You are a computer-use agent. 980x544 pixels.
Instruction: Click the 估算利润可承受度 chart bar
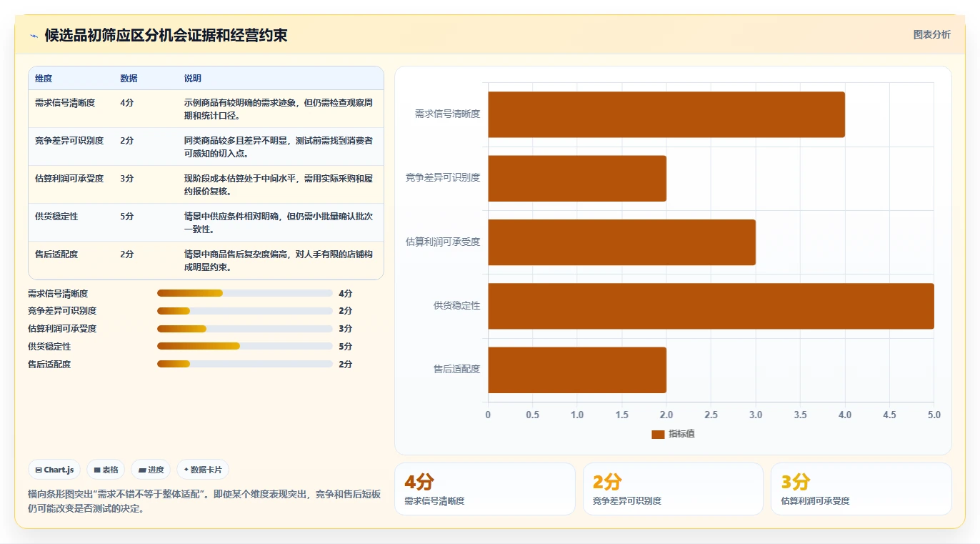coord(621,242)
